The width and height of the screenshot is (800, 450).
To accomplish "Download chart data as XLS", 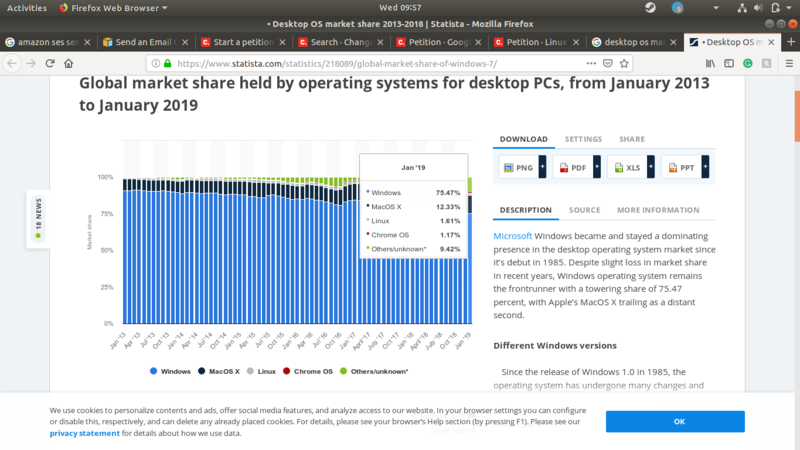I will coord(627,167).
